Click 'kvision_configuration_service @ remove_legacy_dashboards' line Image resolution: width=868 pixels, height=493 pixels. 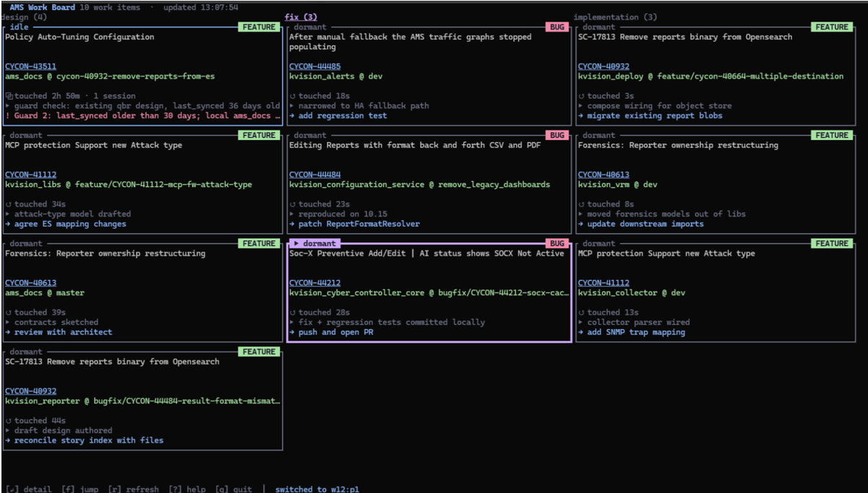tap(419, 184)
